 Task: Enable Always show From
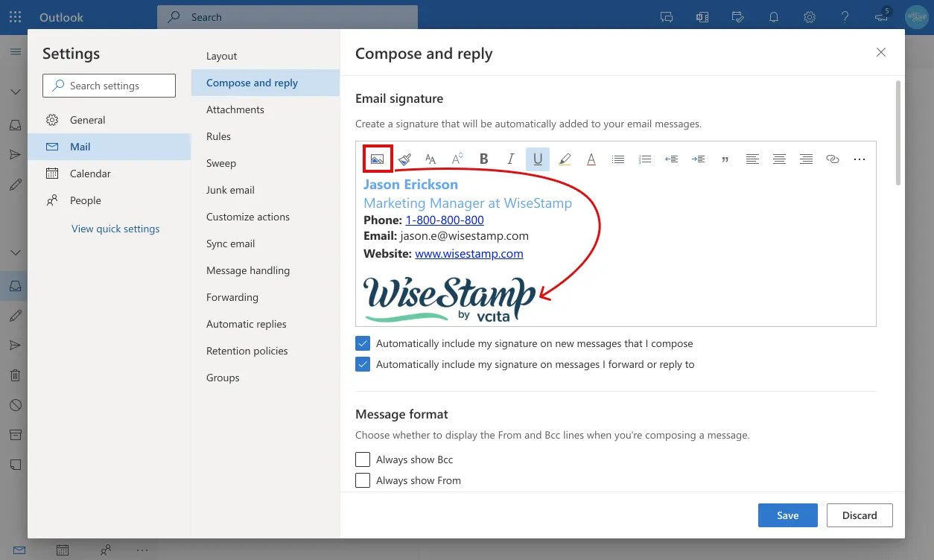tap(363, 480)
